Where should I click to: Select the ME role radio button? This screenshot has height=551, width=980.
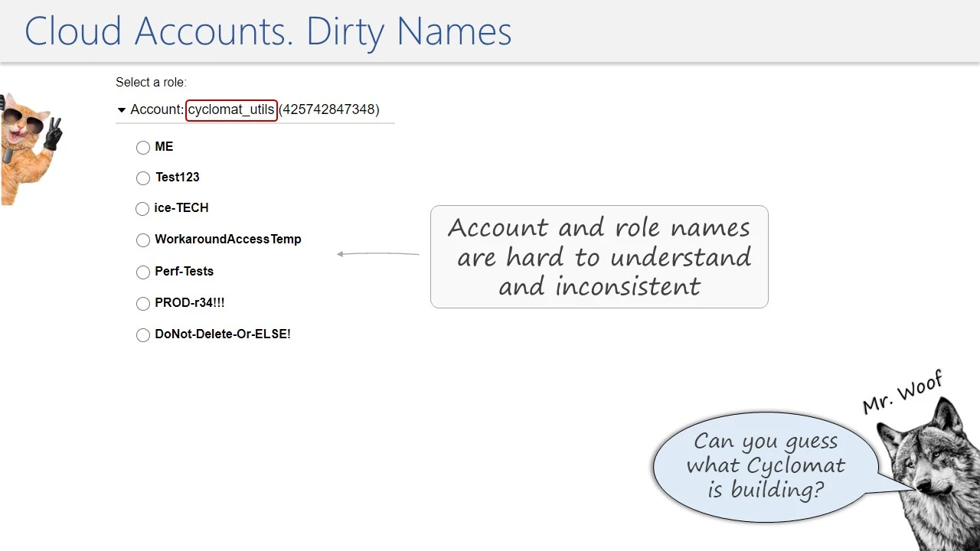pyautogui.click(x=143, y=148)
